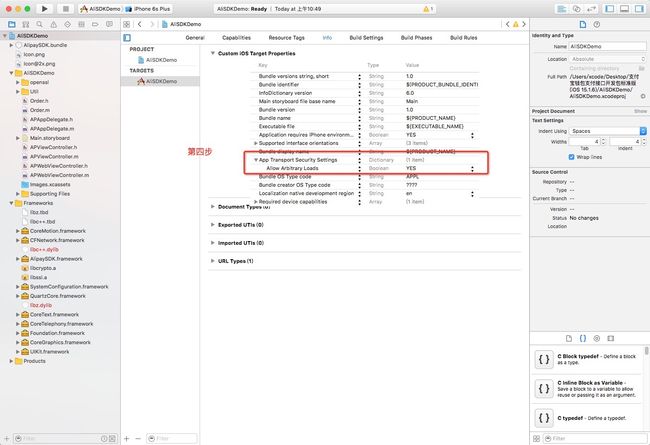
Task: Stop the running task with the Stop button
Action: (65, 9)
